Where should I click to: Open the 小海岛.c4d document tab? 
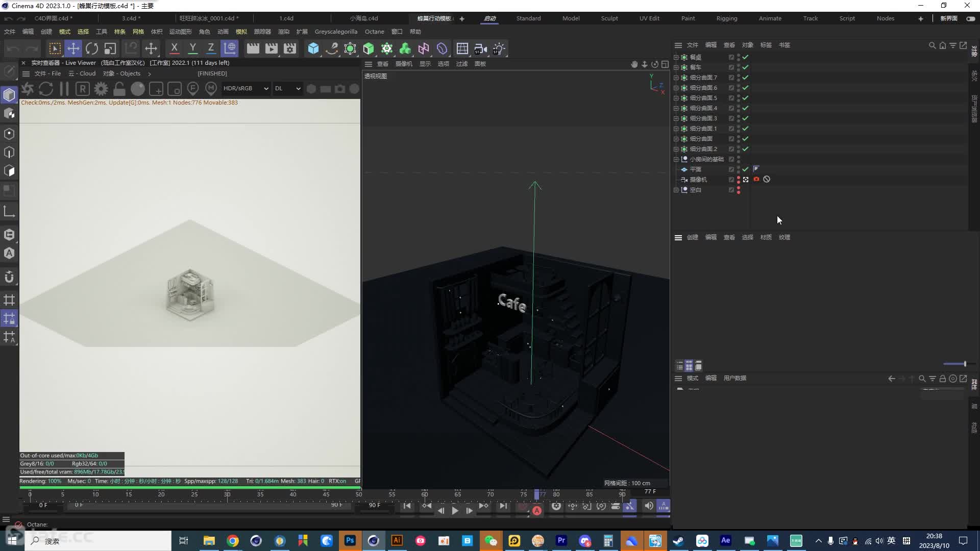(364, 18)
